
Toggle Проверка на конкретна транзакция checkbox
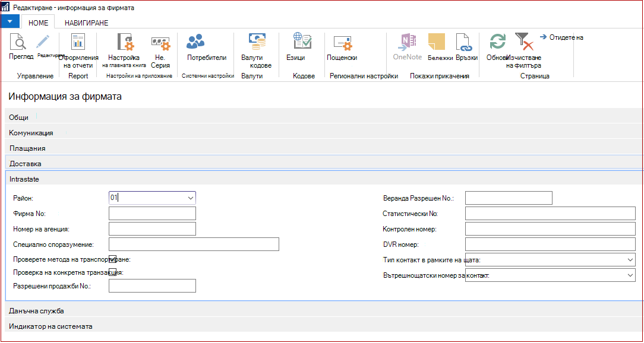pos(112,272)
